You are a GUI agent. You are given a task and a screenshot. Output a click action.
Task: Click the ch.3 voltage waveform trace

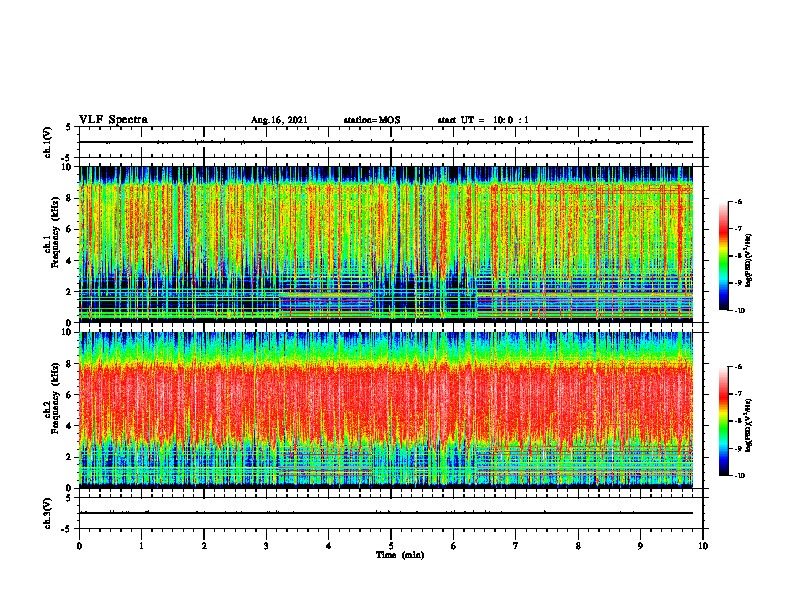tap(386, 513)
